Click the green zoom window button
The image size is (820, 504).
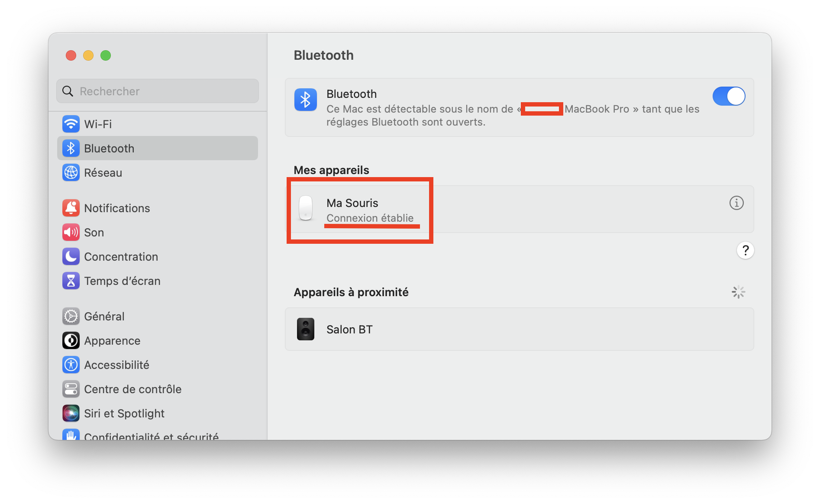click(106, 55)
